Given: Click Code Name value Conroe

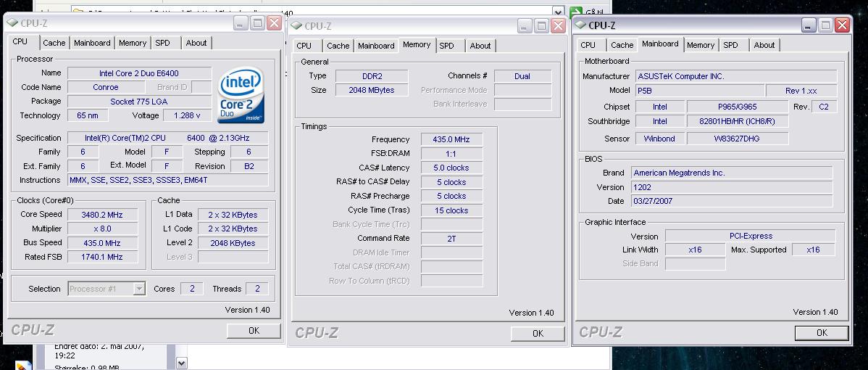Looking at the screenshot, I should click(x=105, y=87).
